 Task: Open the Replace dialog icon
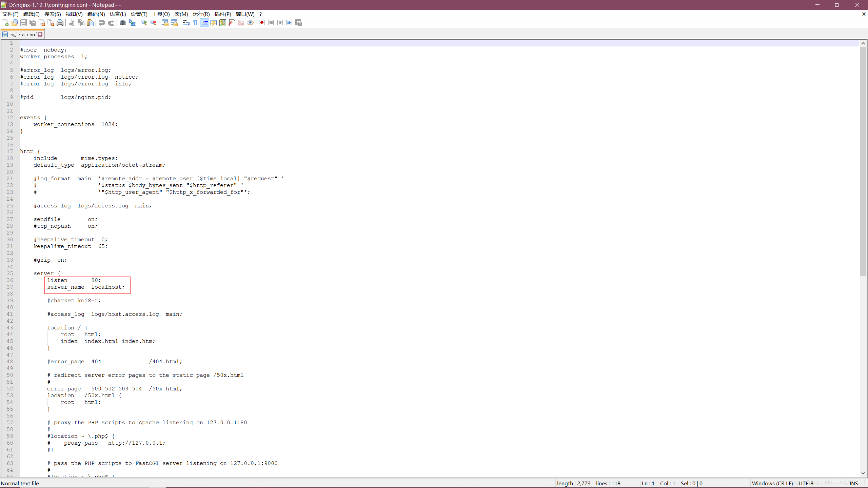tap(132, 23)
